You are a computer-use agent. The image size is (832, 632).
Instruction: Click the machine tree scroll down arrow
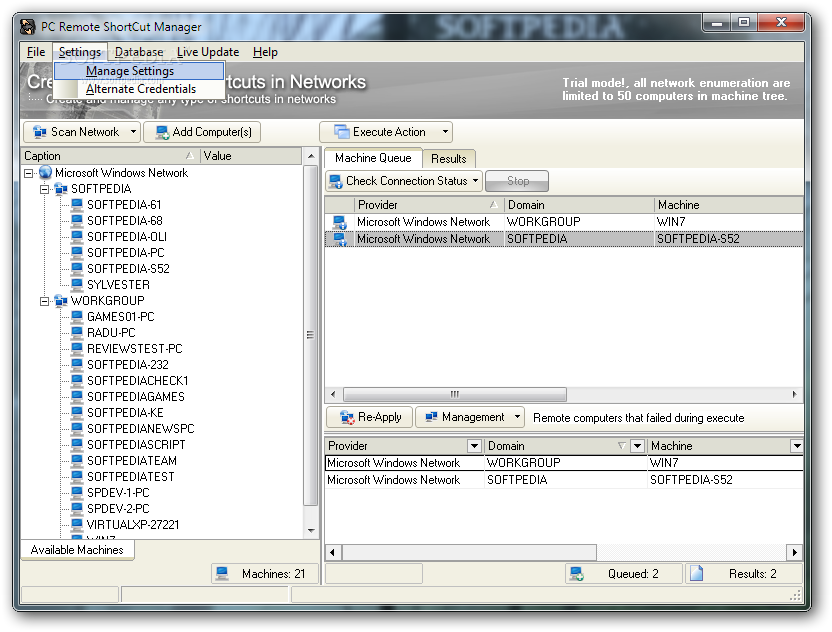pos(311,531)
